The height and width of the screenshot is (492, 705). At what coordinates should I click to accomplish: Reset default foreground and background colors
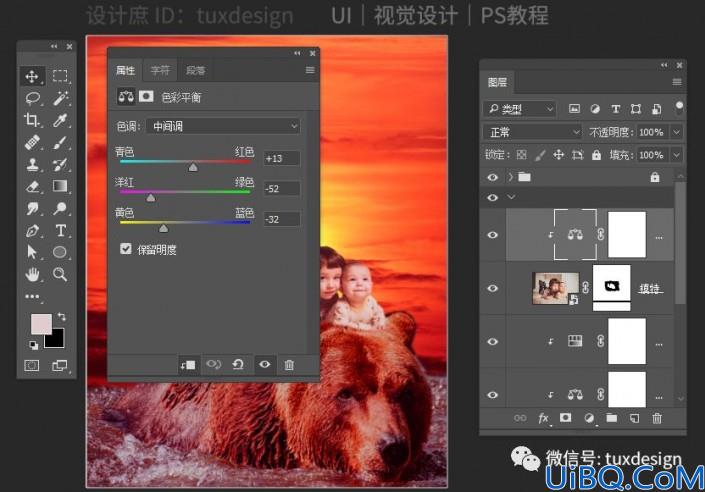point(34,345)
